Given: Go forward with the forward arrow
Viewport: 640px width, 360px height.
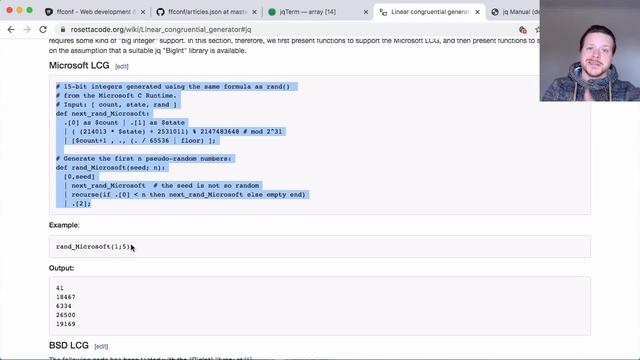Looking at the screenshot, I should [27, 29].
